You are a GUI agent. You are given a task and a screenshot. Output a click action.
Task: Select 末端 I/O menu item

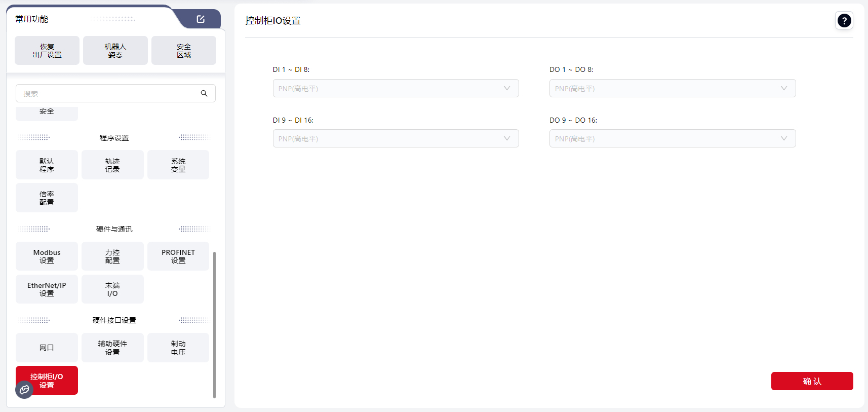[x=112, y=289]
